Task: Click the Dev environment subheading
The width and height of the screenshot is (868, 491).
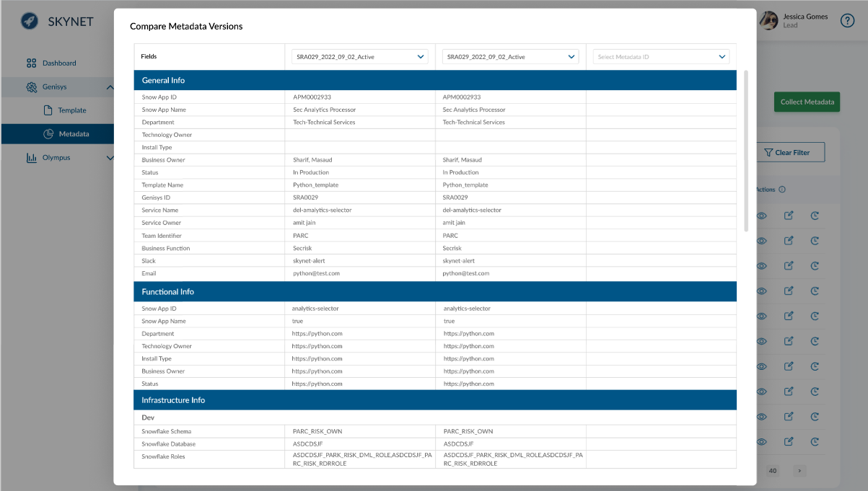Action: tap(148, 417)
